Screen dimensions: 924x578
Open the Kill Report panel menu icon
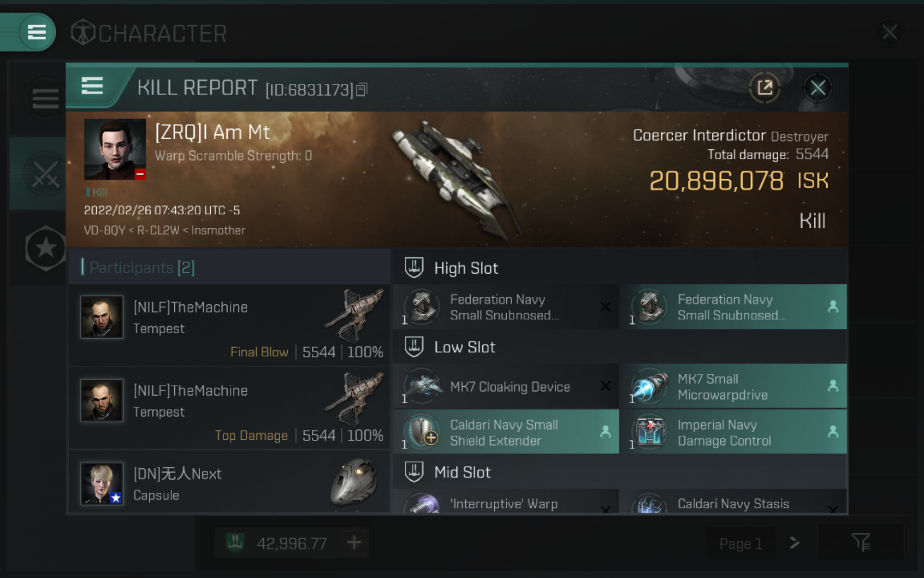point(92,86)
